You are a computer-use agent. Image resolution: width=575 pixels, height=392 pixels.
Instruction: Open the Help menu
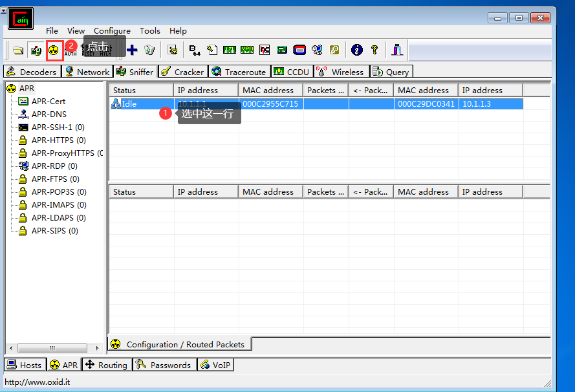click(179, 31)
